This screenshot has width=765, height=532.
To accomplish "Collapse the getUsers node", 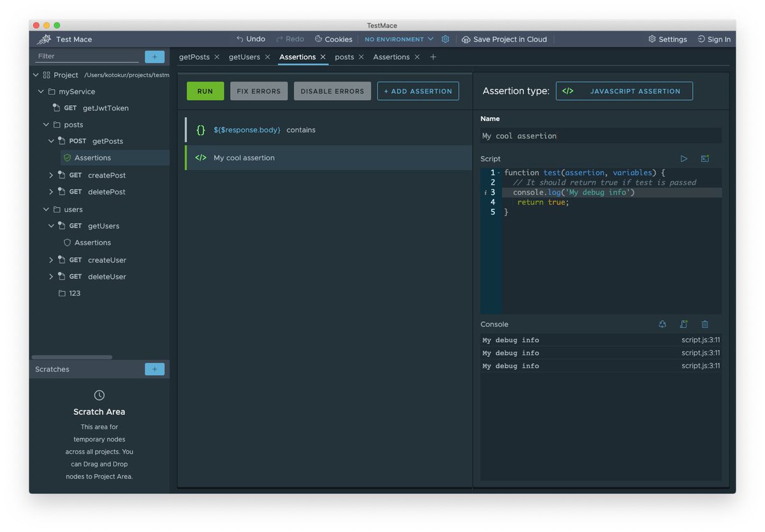I will [x=52, y=226].
